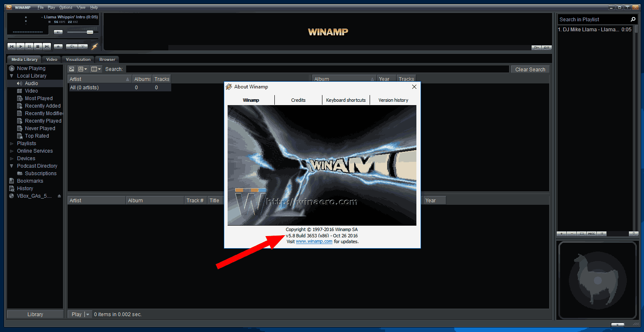This screenshot has height=332, width=644.
Task: Open the File menu
Action: pyautogui.click(x=41, y=8)
